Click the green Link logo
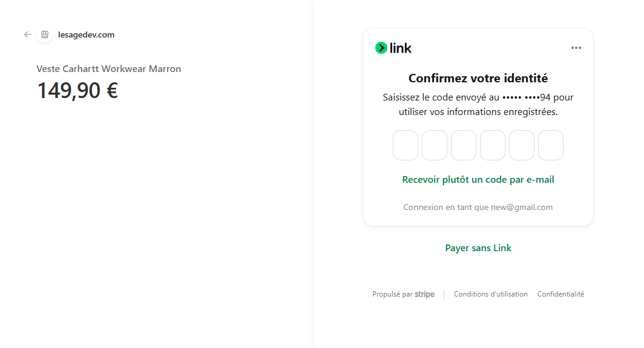The height and width of the screenshot is (348, 644). [393, 48]
